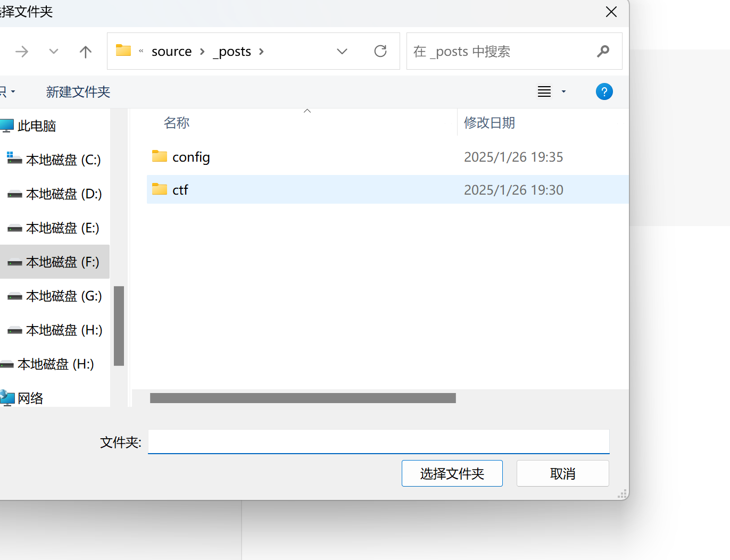This screenshot has width=730, height=560.
Task: Open the help question mark icon
Action: click(x=604, y=91)
